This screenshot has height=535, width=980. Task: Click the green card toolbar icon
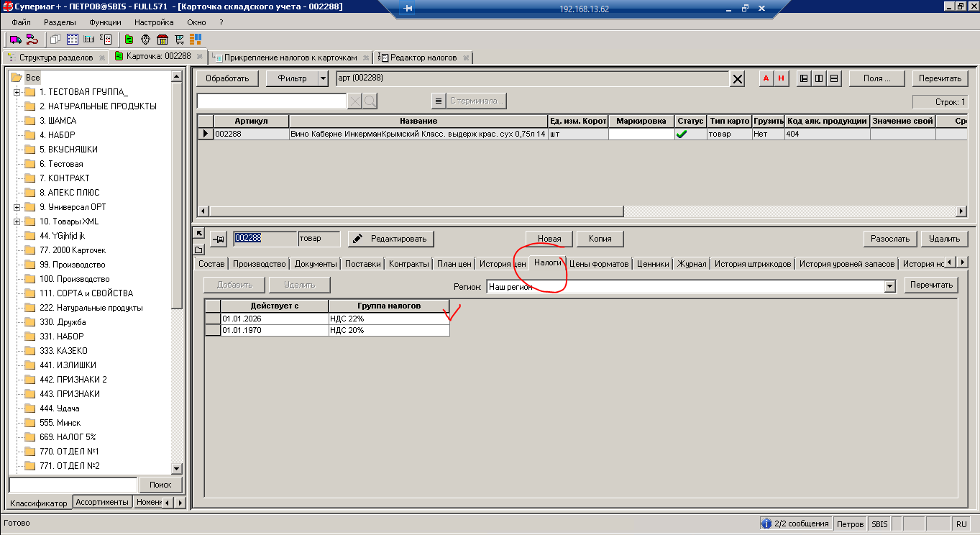coord(129,40)
